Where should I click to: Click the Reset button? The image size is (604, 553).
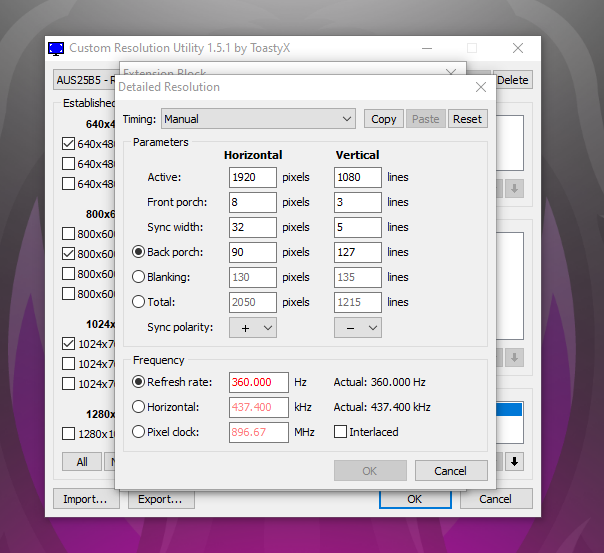pos(467,119)
